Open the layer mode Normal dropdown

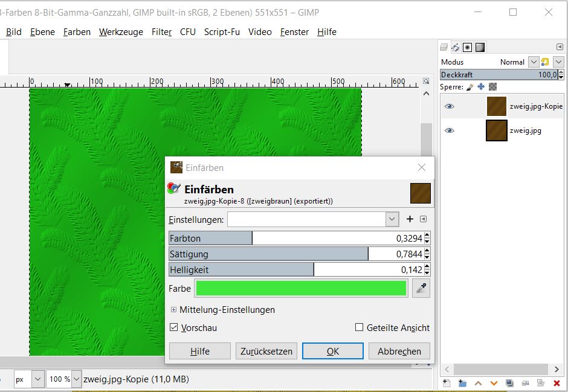[533, 62]
